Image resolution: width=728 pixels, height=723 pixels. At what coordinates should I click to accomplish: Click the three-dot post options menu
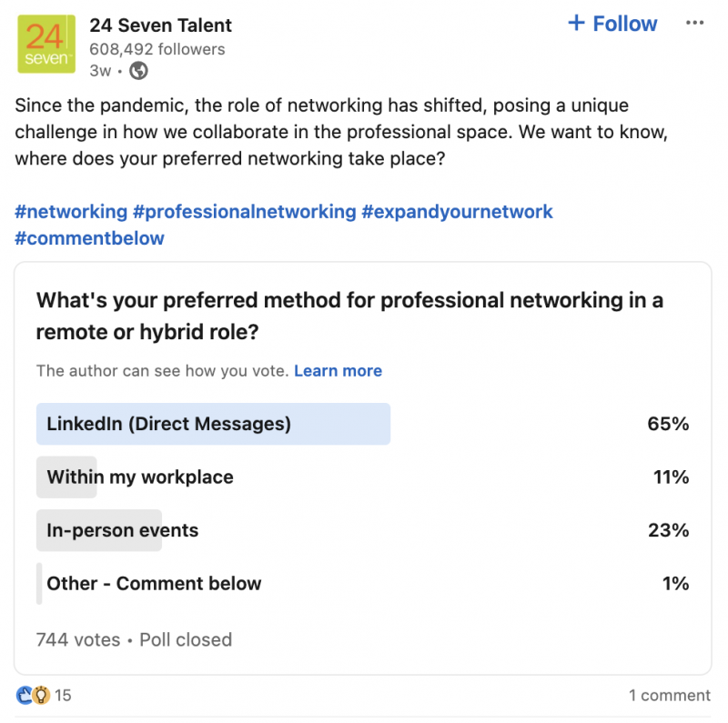[x=694, y=23]
